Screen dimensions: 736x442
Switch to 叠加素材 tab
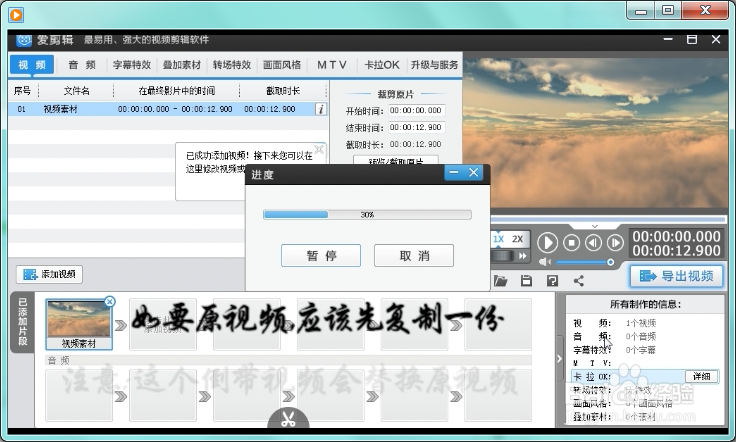tap(182, 65)
